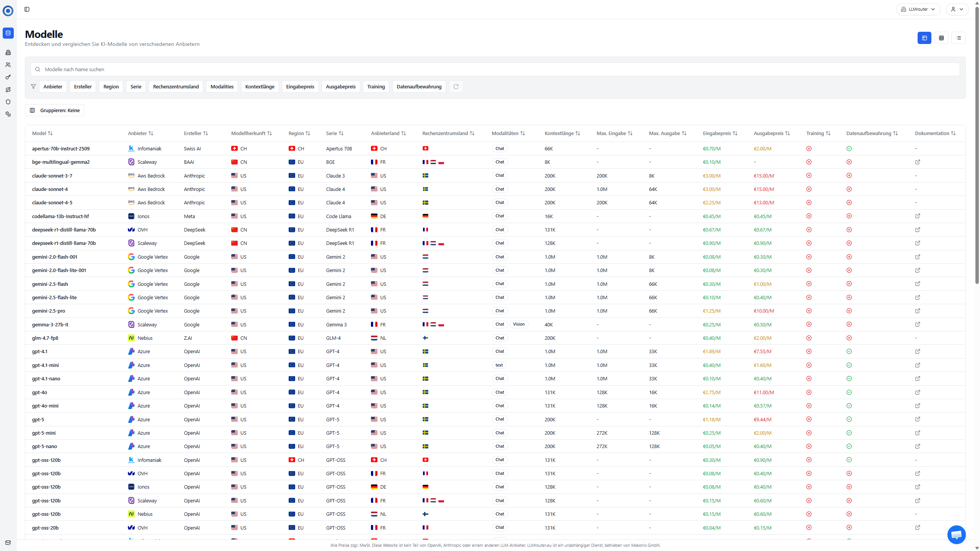
Task: Click the coins billing sidebar icon
Action: (8, 114)
